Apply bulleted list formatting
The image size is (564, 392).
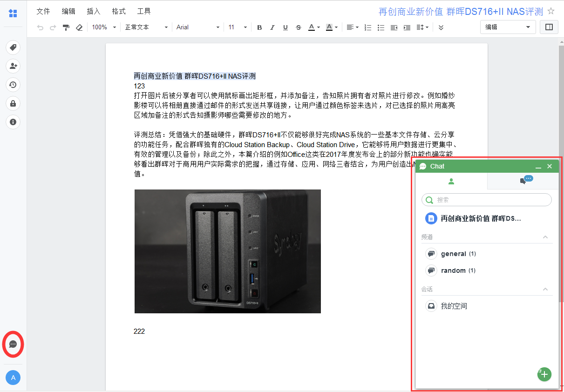[381, 27]
